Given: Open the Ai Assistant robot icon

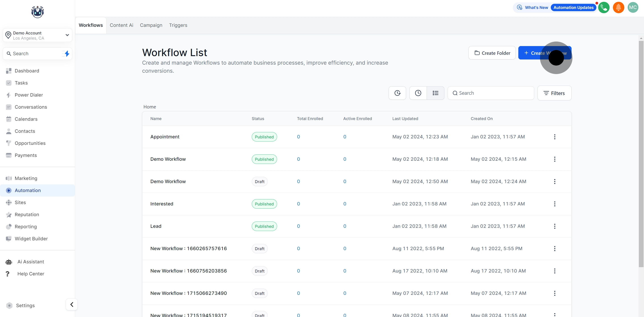Looking at the screenshot, I should coord(9,262).
